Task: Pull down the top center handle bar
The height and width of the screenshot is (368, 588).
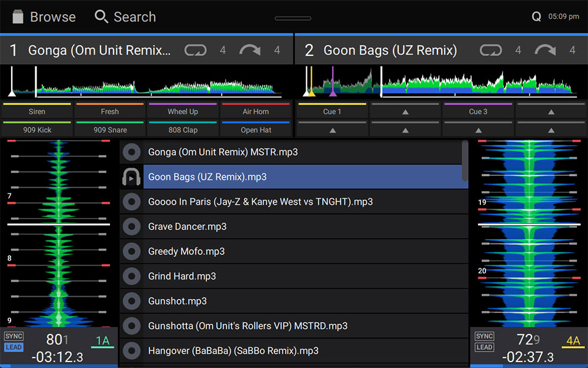Action: 293,18
